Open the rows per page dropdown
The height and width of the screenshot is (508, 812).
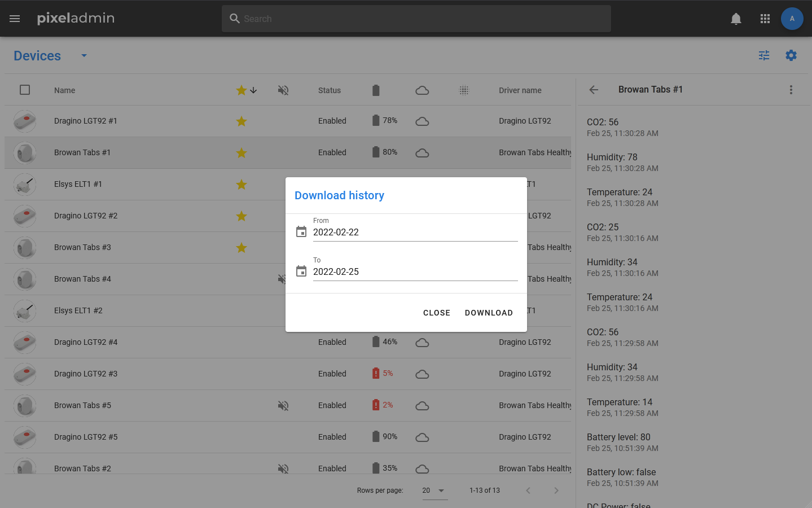434,491
